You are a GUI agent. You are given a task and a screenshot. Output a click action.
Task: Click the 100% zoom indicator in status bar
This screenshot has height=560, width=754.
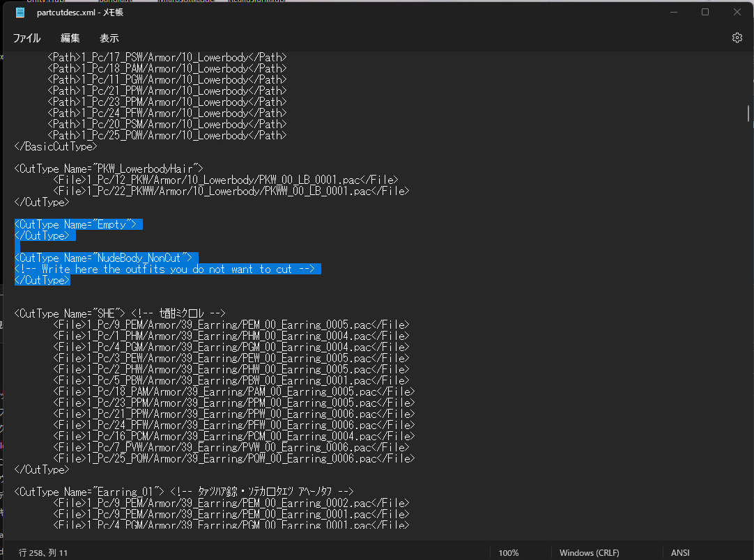pyautogui.click(x=509, y=553)
